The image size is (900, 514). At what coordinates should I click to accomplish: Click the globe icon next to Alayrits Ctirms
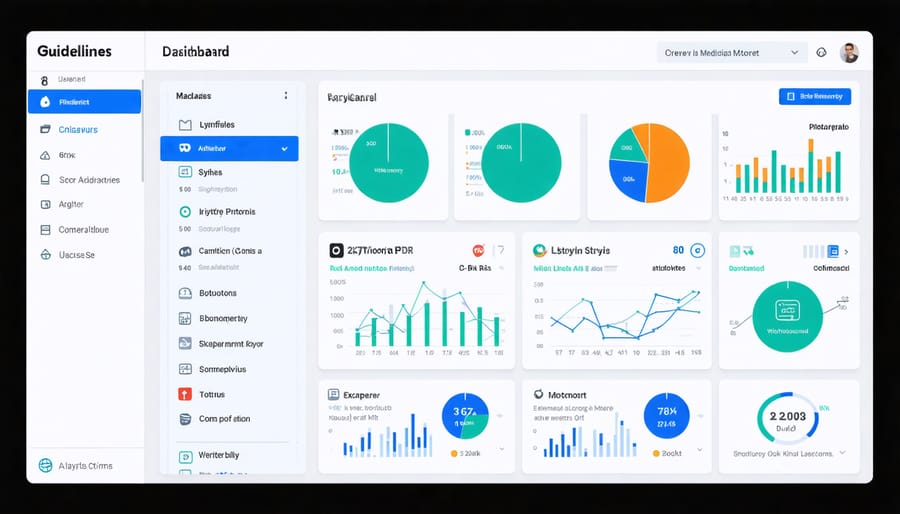coord(45,465)
